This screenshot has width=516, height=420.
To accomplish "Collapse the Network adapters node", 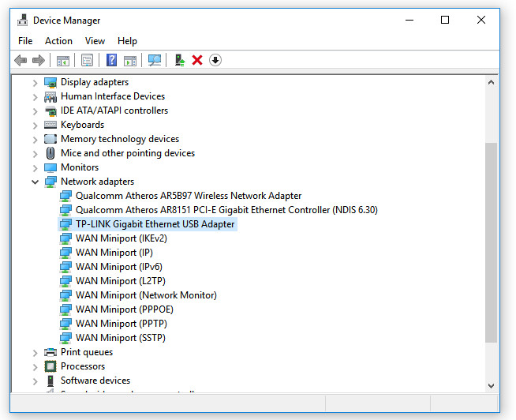I will pos(36,182).
